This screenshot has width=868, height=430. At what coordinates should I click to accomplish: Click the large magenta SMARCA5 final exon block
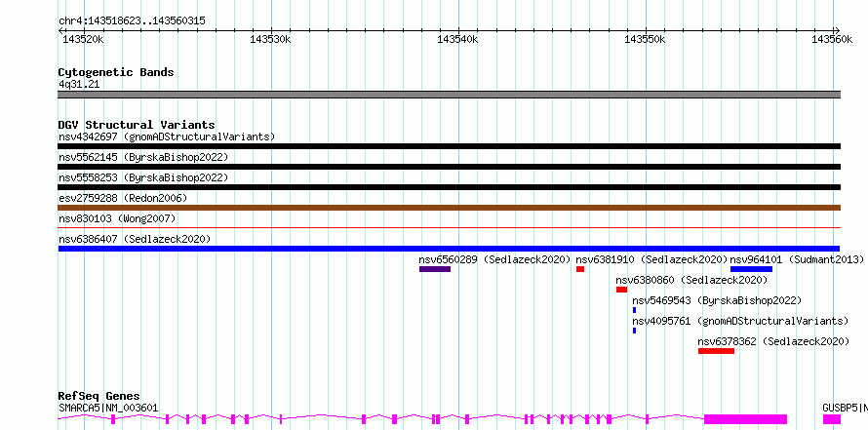pyautogui.click(x=746, y=419)
